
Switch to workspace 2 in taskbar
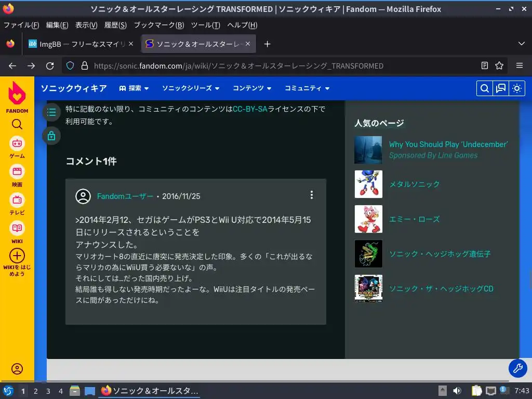[36, 391]
